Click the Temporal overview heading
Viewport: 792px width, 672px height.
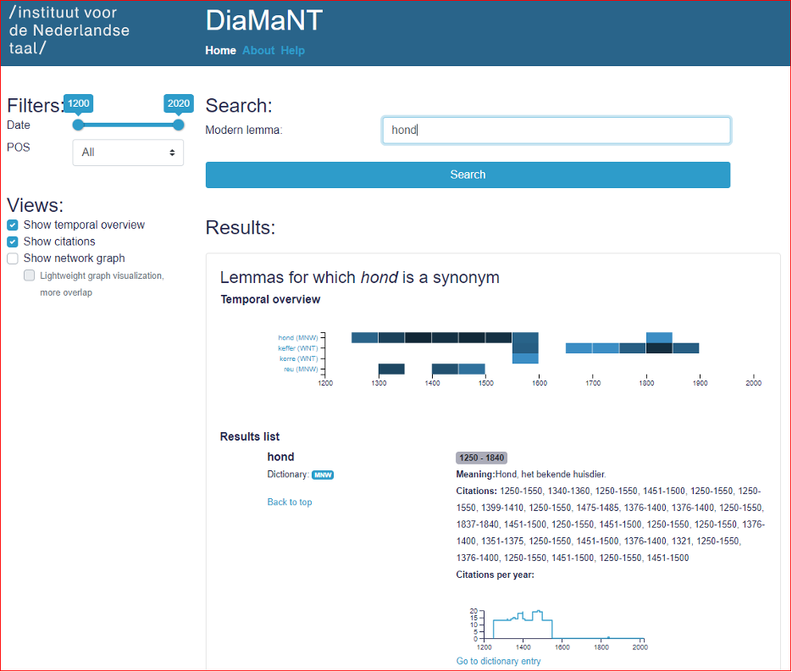[270, 299]
